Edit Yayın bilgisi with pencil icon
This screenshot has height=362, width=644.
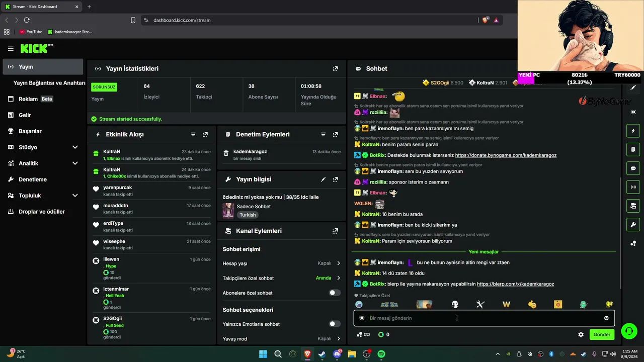coord(324,179)
